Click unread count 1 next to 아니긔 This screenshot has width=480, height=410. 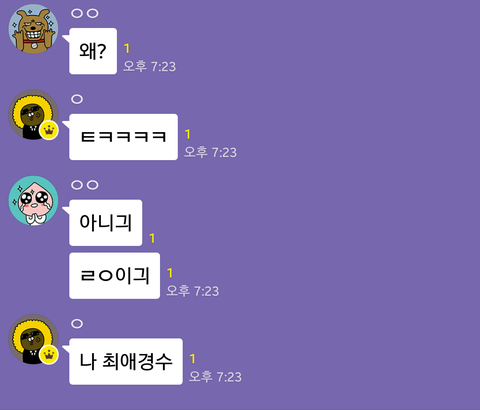[x=152, y=238]
